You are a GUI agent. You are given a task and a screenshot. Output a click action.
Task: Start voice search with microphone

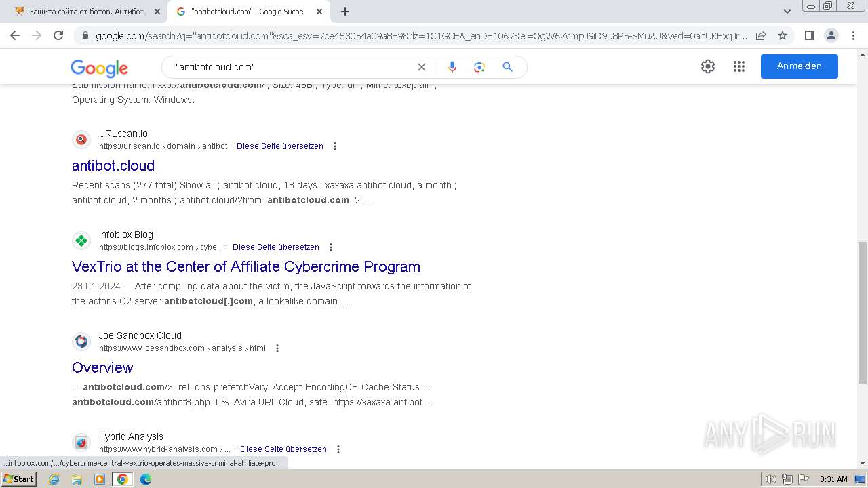pos(452,67)
